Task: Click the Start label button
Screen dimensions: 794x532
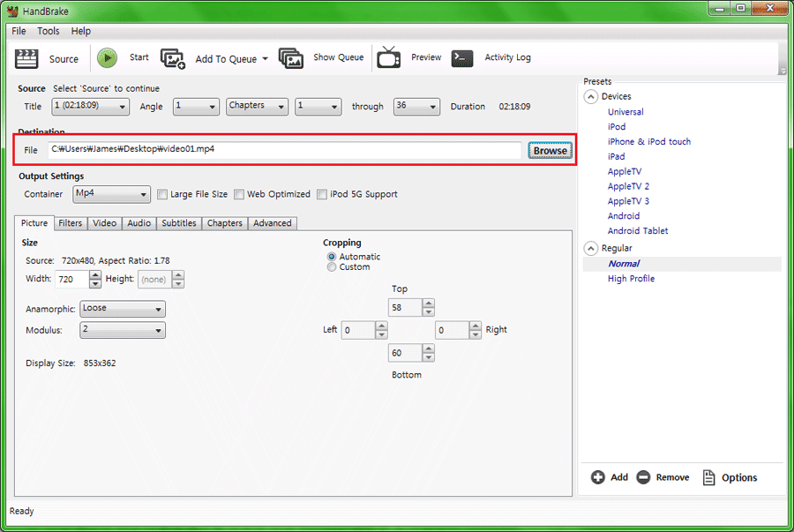Action: 139,57
